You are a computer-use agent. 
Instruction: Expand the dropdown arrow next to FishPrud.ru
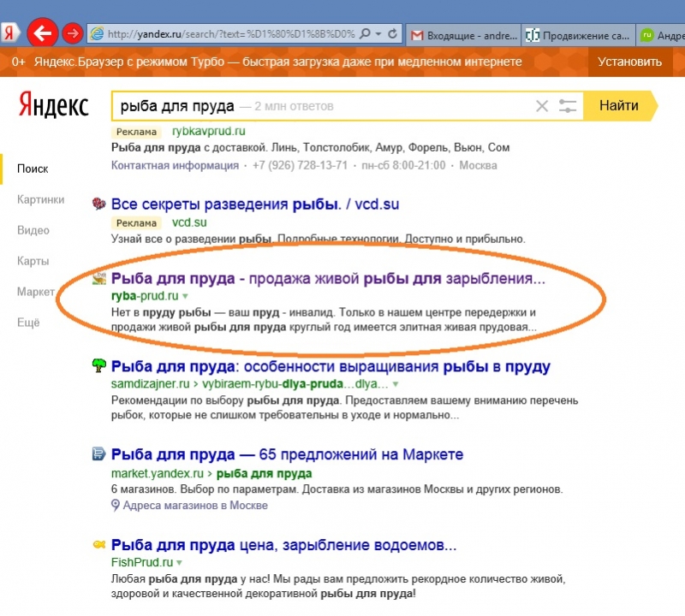pos(180,563)
